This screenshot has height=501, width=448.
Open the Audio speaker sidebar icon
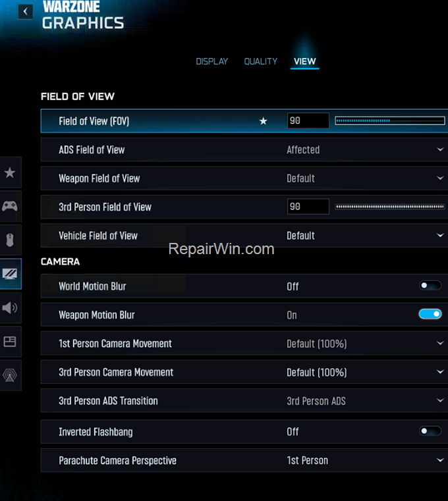[11, 307]
